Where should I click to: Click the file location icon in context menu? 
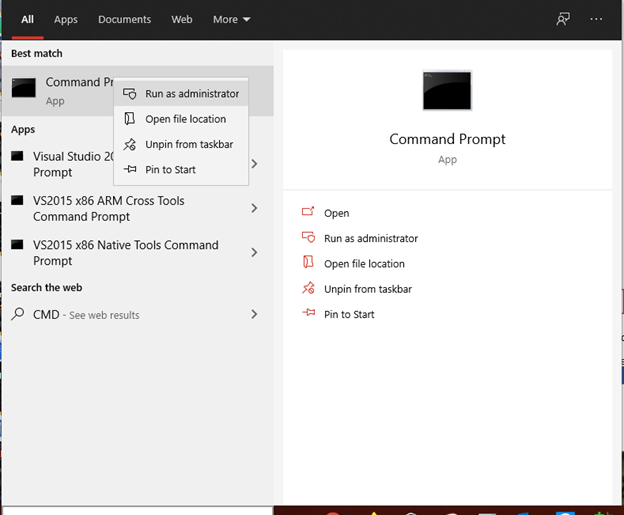(130, 119)
